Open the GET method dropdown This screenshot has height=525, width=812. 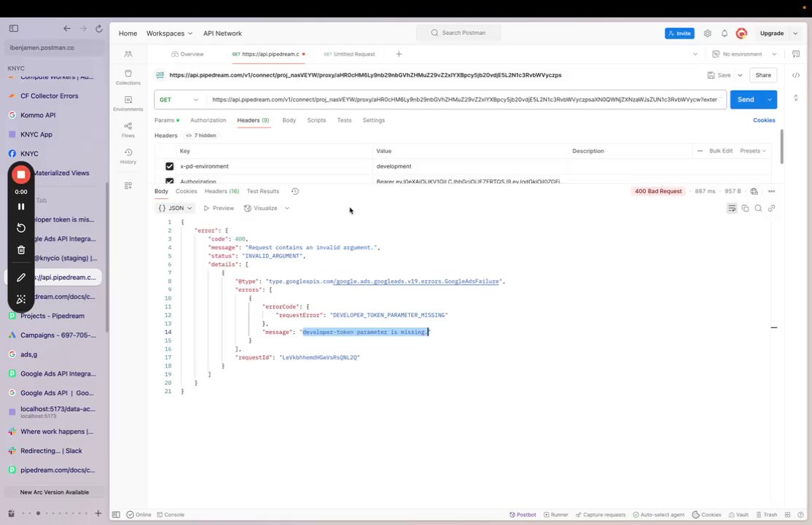coord(179,99)
